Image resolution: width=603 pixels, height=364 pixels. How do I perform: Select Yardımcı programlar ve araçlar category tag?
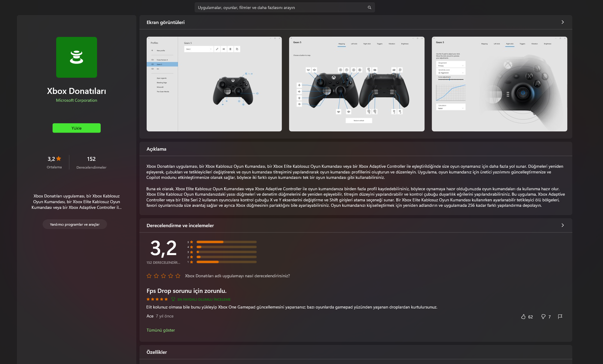[75, 224]
